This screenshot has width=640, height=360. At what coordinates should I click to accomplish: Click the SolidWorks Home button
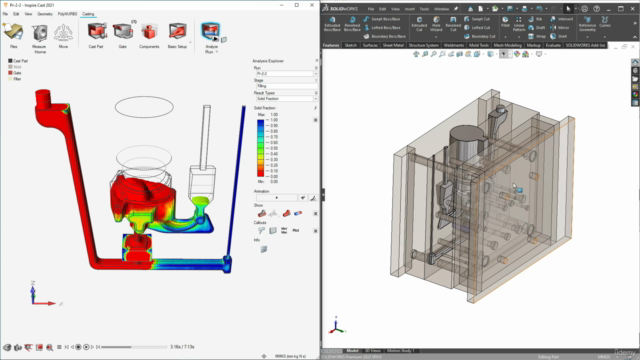click(x=471, y=9)
